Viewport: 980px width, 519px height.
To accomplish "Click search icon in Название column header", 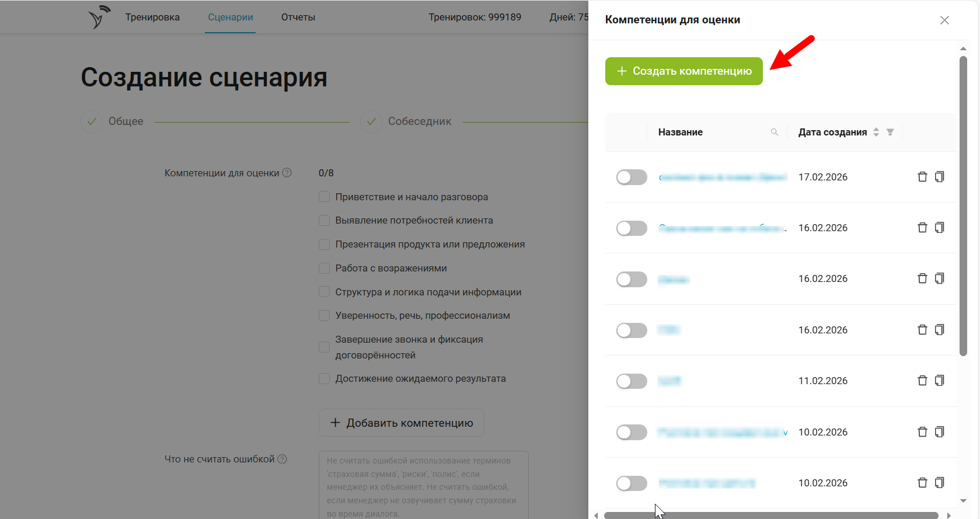I will pyautogui.click(x=775, y=132).
